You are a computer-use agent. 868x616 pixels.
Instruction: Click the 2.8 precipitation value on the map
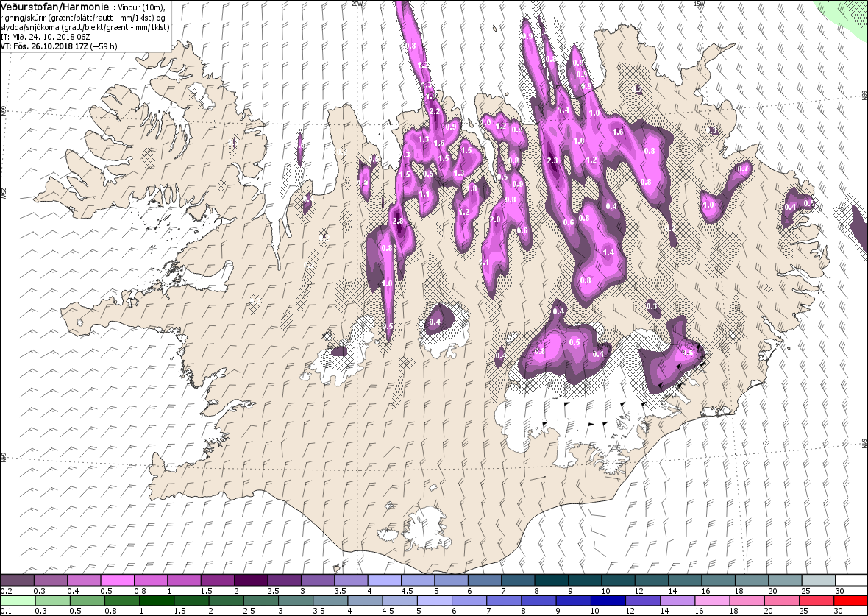(397, 221)
